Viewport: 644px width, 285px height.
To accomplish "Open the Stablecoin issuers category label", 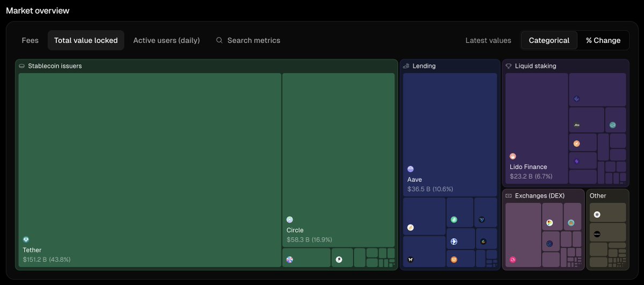I will point(55,66).
